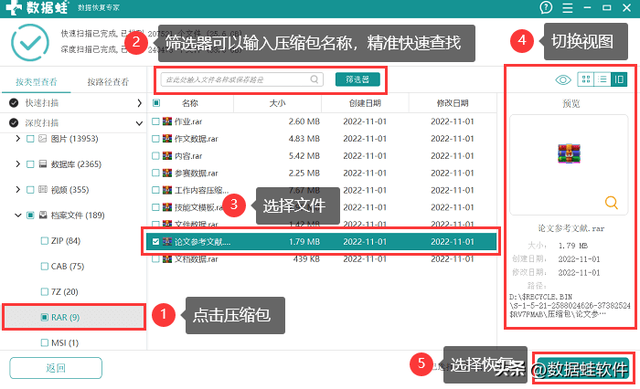
Task: Sort by the 修改日期 column header
Action: 452,103
